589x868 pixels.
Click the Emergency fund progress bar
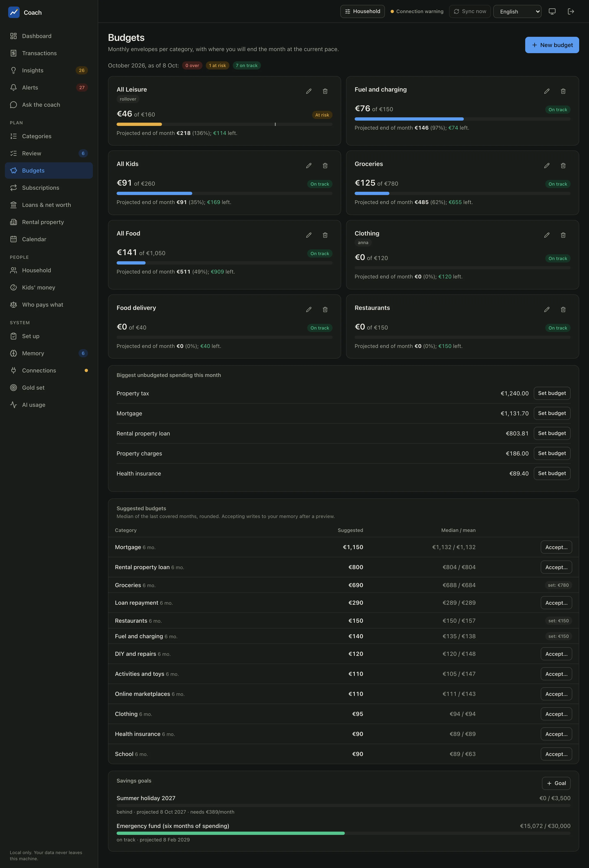click(343, 833)
